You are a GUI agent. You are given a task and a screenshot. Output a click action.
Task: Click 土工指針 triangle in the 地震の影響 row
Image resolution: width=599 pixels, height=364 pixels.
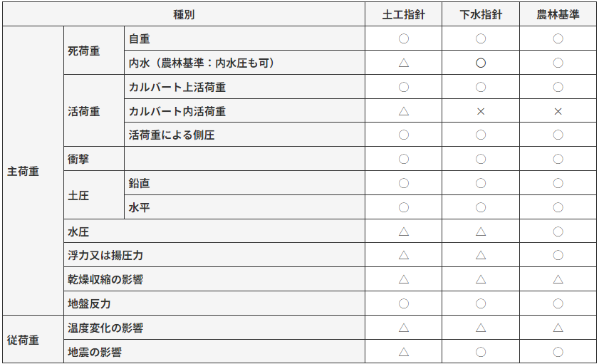click(x=403, y=352)
